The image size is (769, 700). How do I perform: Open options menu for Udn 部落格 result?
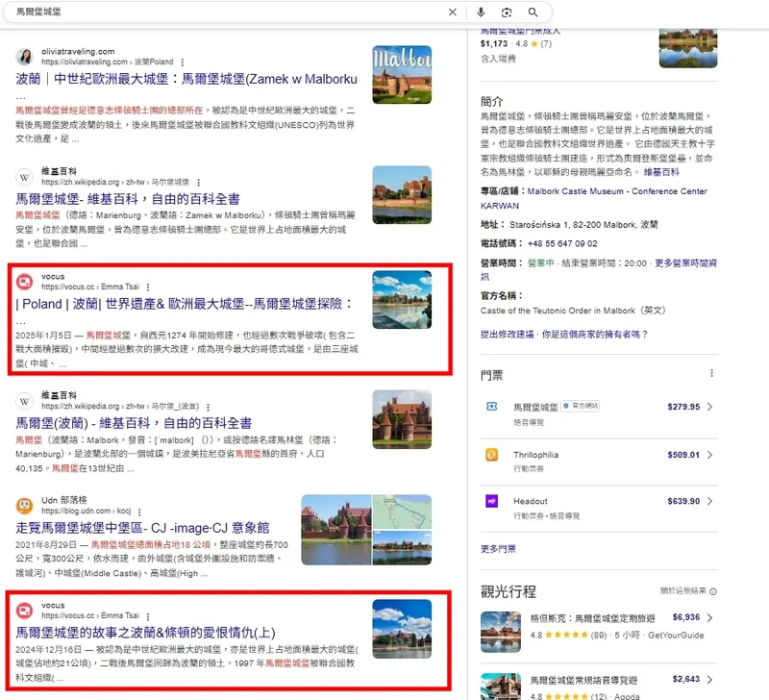point(139,512)
